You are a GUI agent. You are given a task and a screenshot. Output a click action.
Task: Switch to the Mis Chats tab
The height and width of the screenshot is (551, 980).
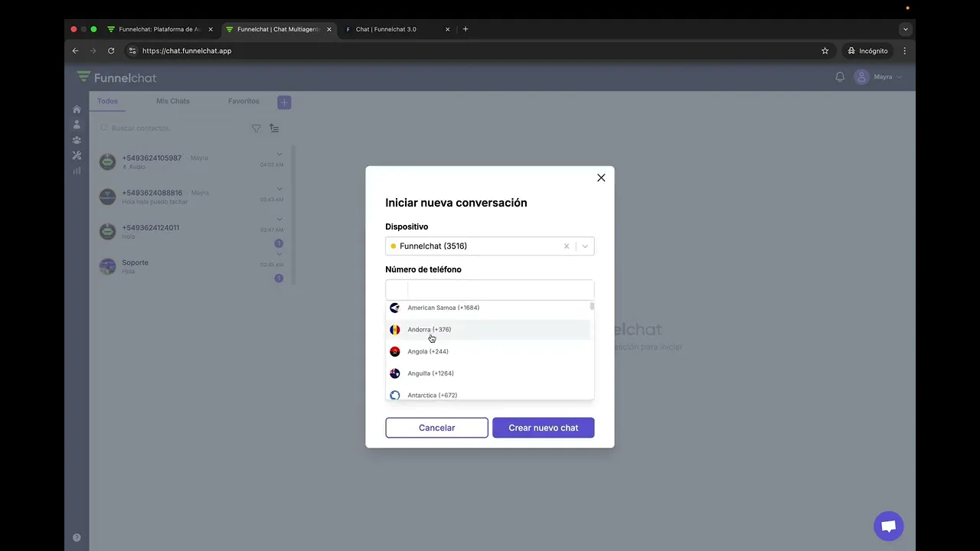(173, 101)
